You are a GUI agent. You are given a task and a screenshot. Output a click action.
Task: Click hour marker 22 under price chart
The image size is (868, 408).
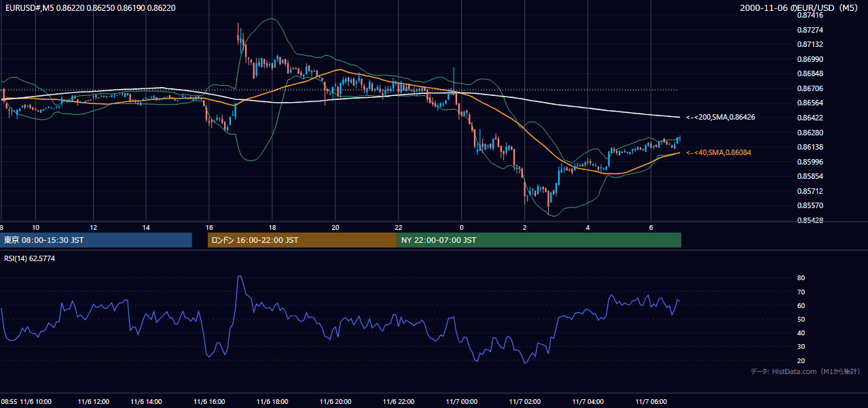tap(399, 227)
